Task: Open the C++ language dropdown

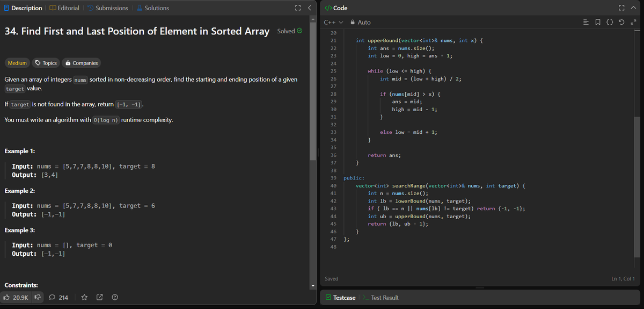Action: point(333,23)
